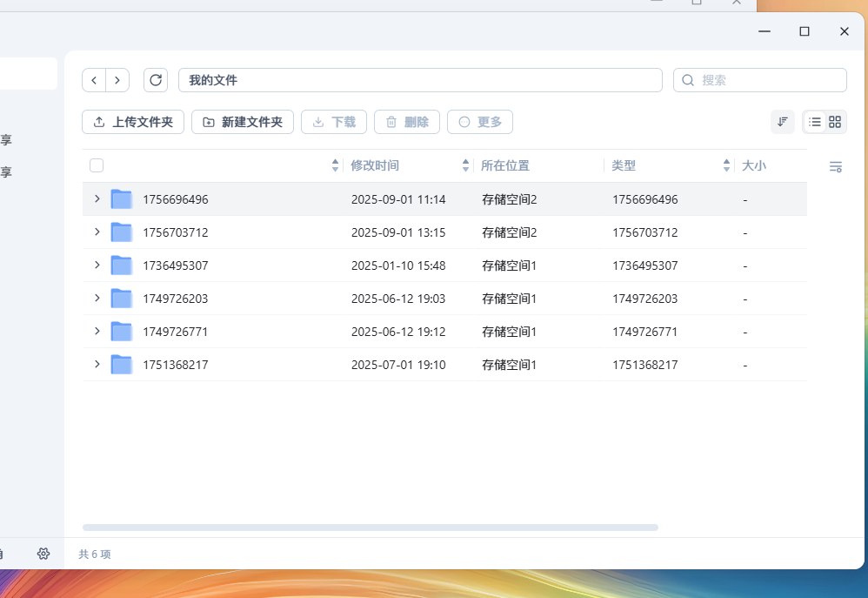868x598 pixels.
Task: Select folder name 1736495307
Action: (x=176, y=266)
